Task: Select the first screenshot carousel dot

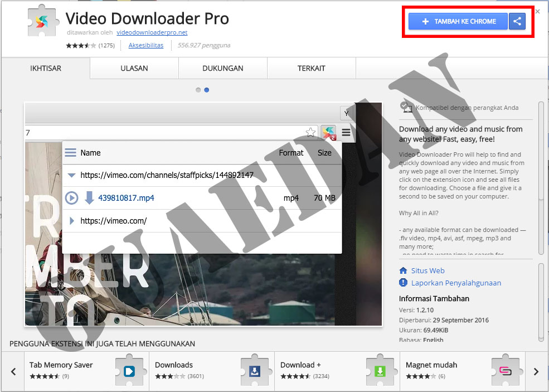Action: point(198,90)
